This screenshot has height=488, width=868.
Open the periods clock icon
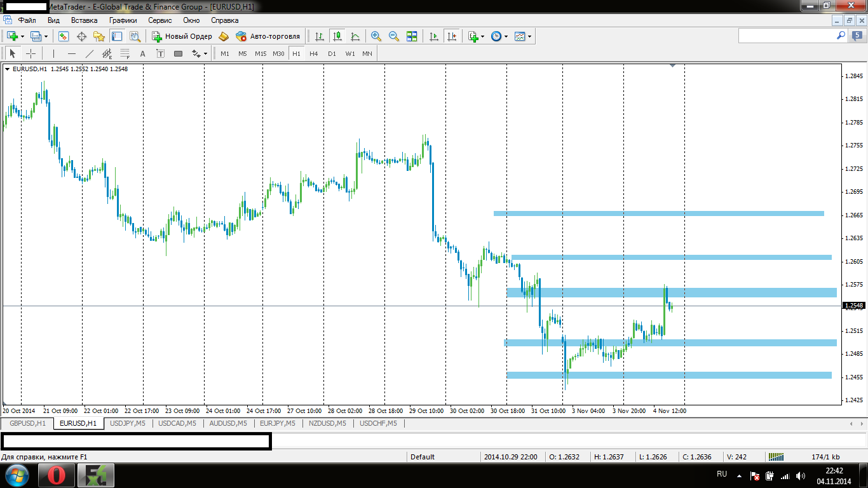pyautogui.click(x=496, y=36)
